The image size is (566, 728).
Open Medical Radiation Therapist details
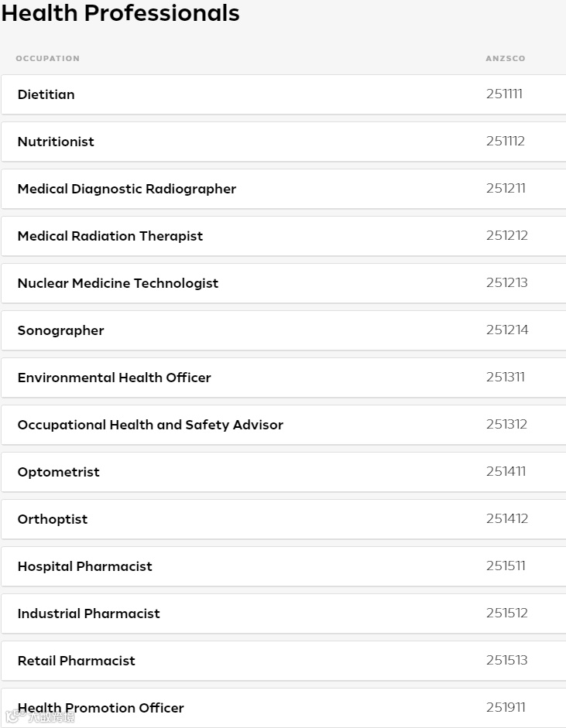[x=110, y=236]
